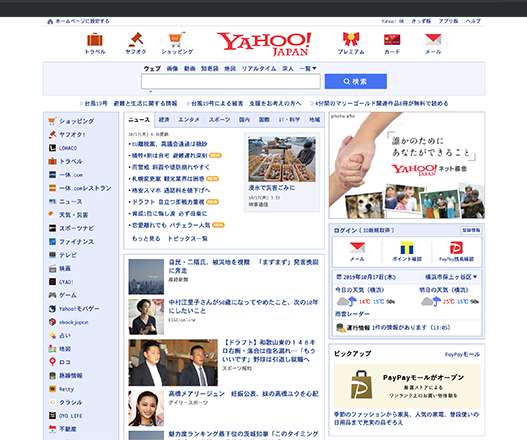The image size is (527, 440).
Task: Open the flooded disaster waste news photo
Action: pos(282,159)
